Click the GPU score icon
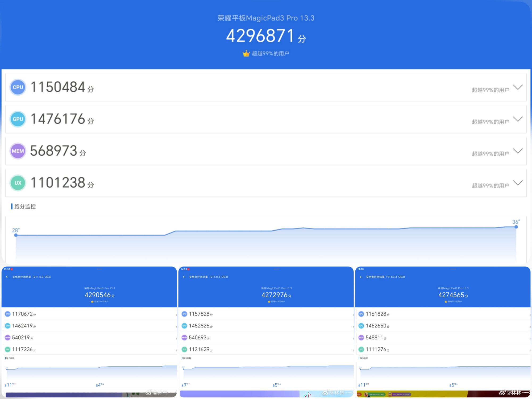The height and width of the screenshot is (399, 532). (18, 119)
